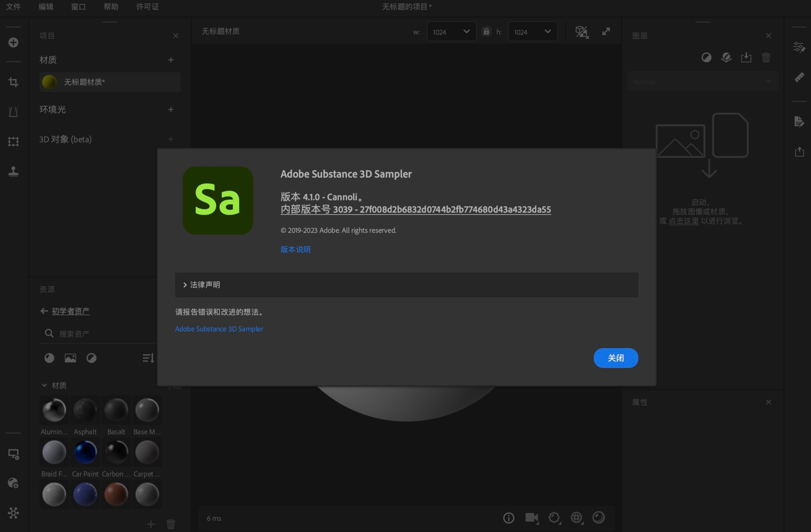Select the Carbon ... material thumbnail
Screen dimensions: 811x532
[116, 452]
